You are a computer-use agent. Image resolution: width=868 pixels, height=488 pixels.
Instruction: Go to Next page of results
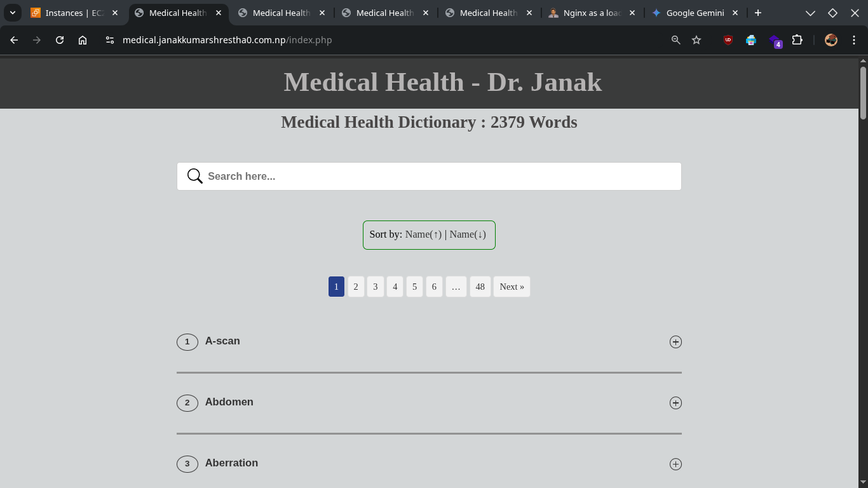point(512,287)
